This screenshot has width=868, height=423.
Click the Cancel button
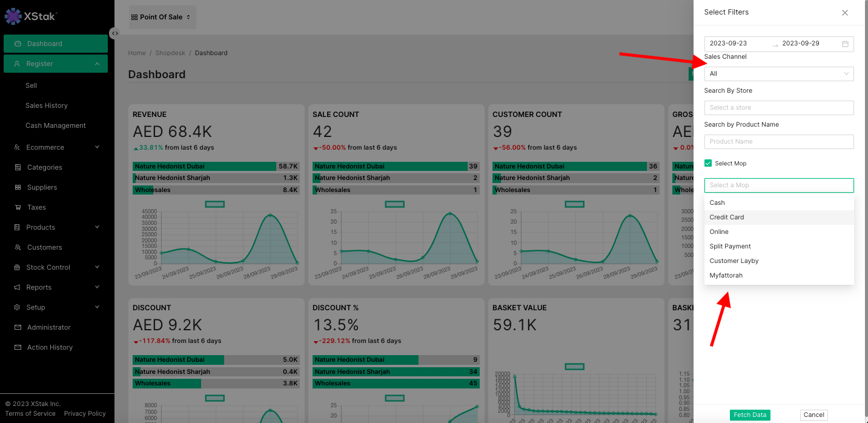pyautogui.click(x=813, y=415)
